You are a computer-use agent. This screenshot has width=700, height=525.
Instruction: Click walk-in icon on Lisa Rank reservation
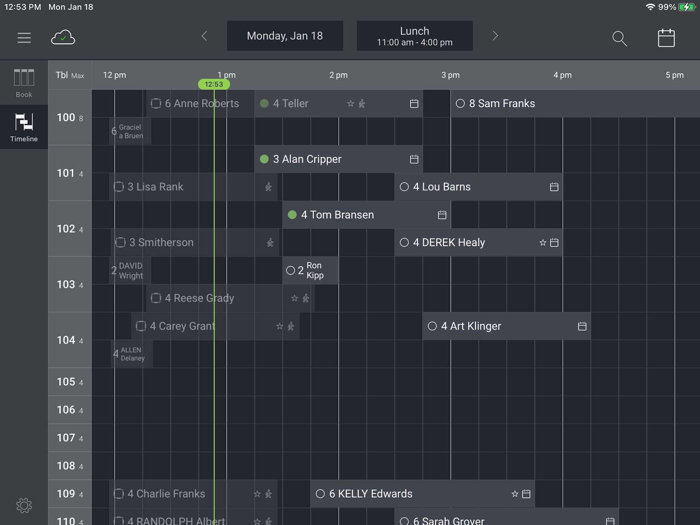pos(268,187)
